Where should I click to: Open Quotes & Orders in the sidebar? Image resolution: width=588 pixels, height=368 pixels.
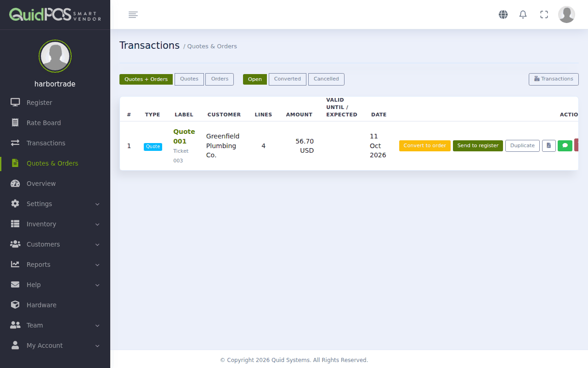point(55,163)
